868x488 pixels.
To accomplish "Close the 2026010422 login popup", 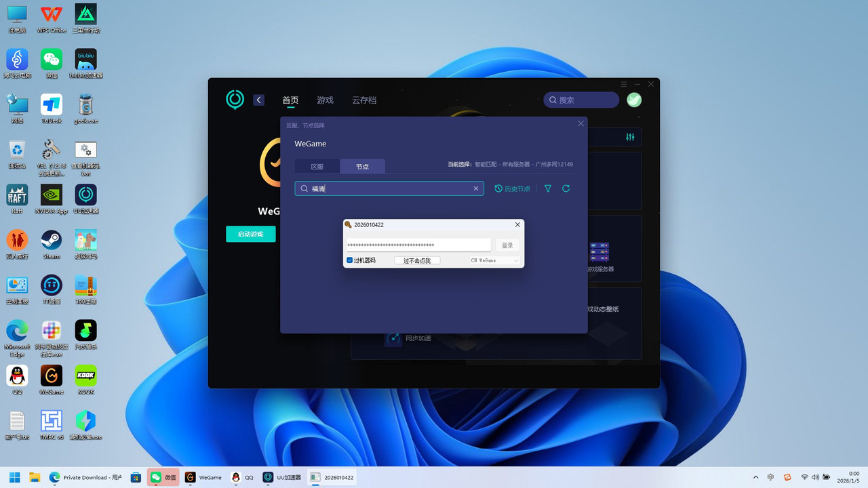I will pos(517,224).
